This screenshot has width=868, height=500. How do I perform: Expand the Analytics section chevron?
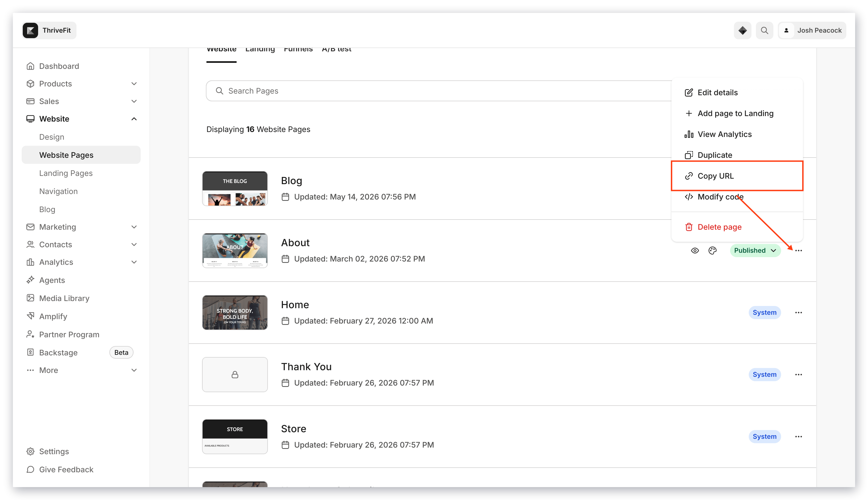(x=134, y=262)
